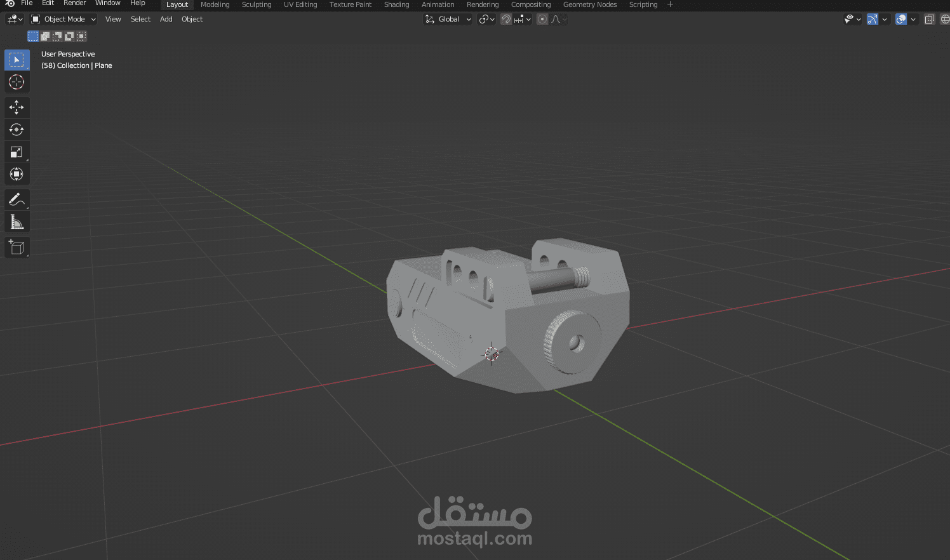The image size is (950, 560).
Task: Open proportional editing falloff dropdown
Action: 559,19
